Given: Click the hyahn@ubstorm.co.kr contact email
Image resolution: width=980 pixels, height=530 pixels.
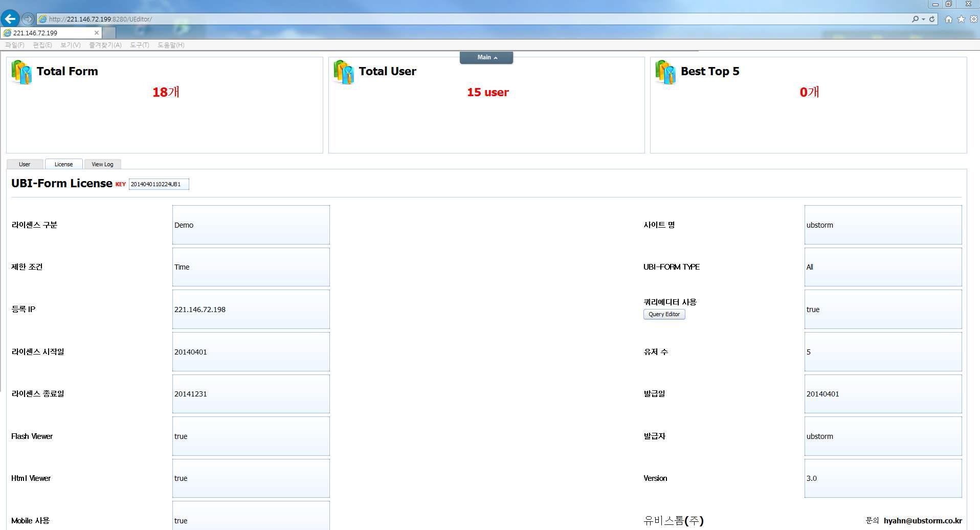Looking at the screenshot, I should [x=923, y=521].
